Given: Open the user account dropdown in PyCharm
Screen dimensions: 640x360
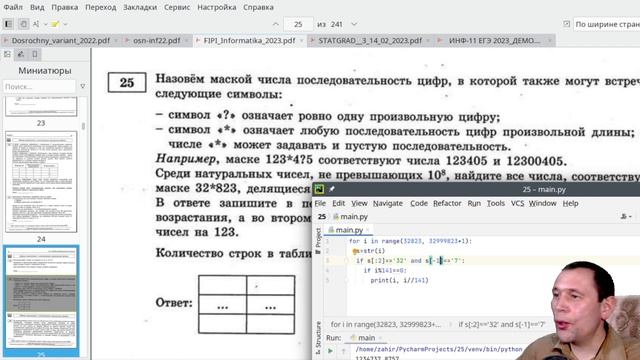Looking at the screenshot, I should pyautogui.click(x=626, y=217).
